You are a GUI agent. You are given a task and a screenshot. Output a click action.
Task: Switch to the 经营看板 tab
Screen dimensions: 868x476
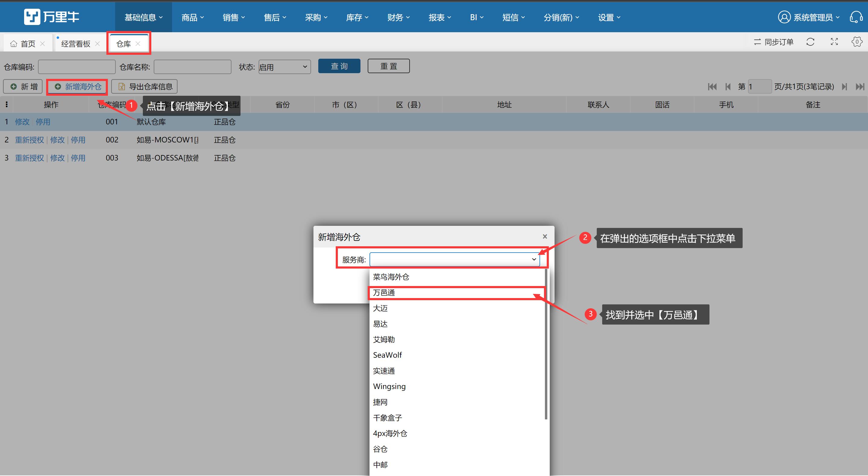click(x=76, y=43)
